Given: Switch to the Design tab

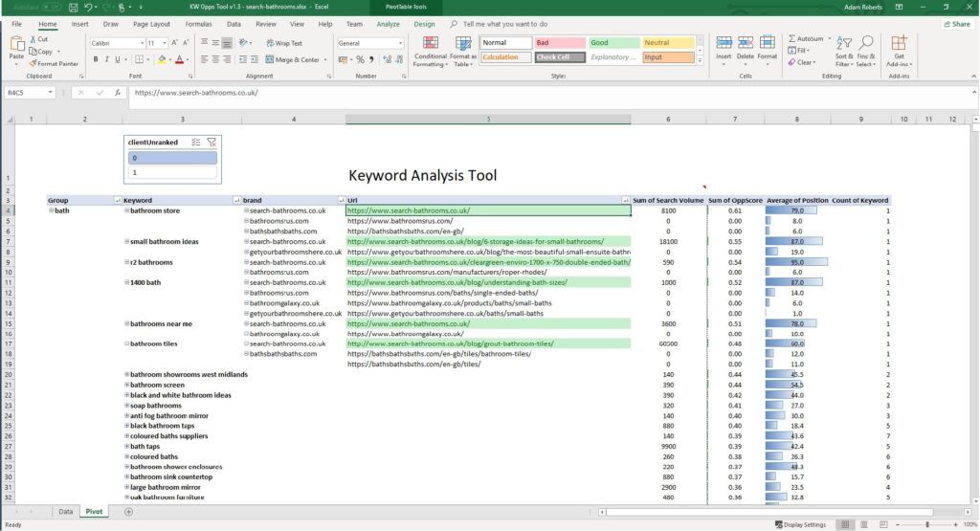Looking at the screenshot, I should click(x=424, y=24).
